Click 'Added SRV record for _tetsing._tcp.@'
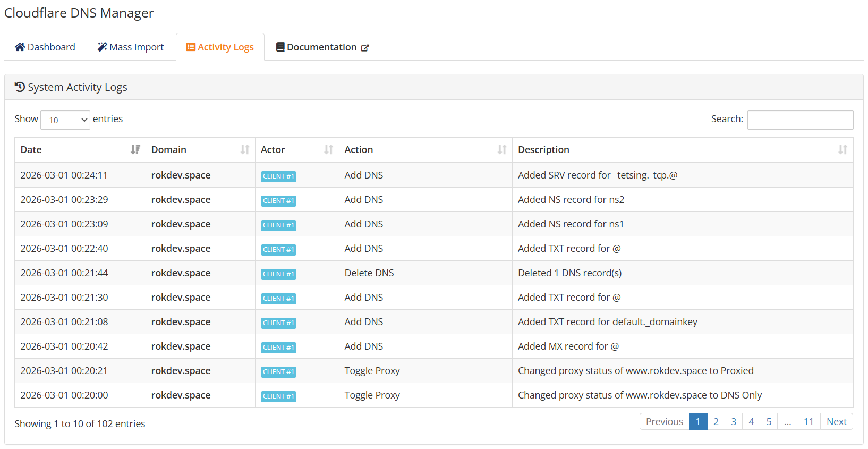Screen dimensions: 868x449 coord(598,175)
